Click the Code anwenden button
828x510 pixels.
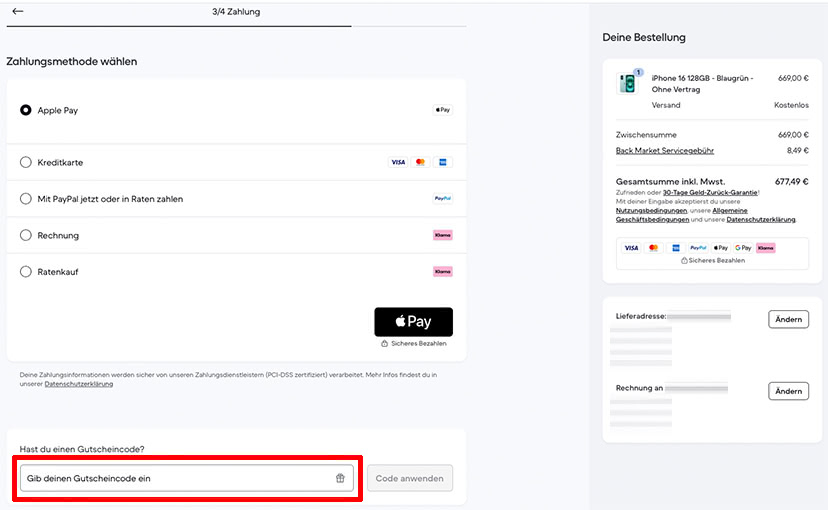point(410,478)
